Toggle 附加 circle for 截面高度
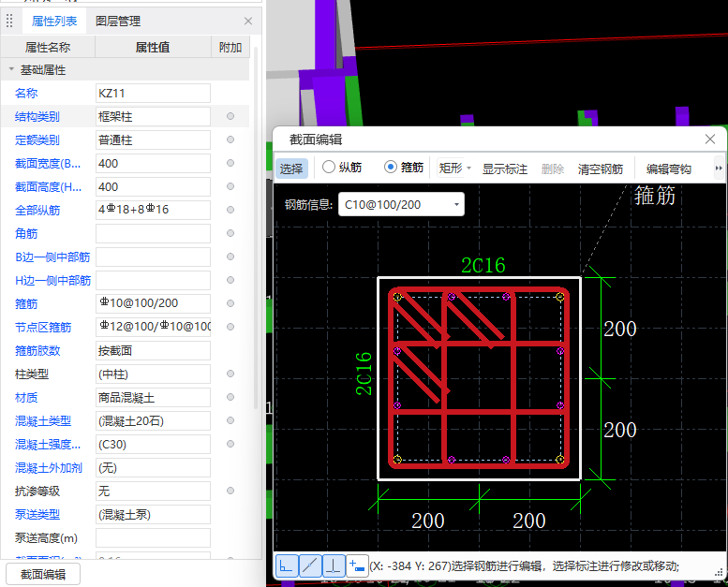The image size is (728, 587). click(230, 186)
